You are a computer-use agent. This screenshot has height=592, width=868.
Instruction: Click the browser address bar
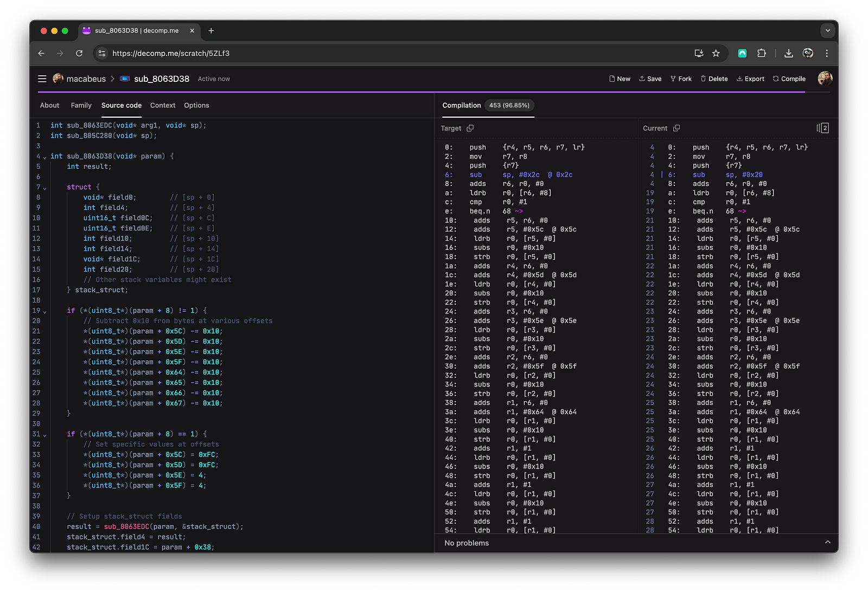point(396,53)
